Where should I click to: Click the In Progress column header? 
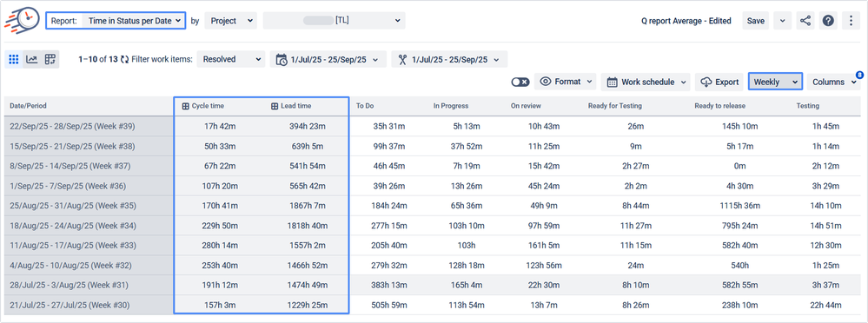451,106
